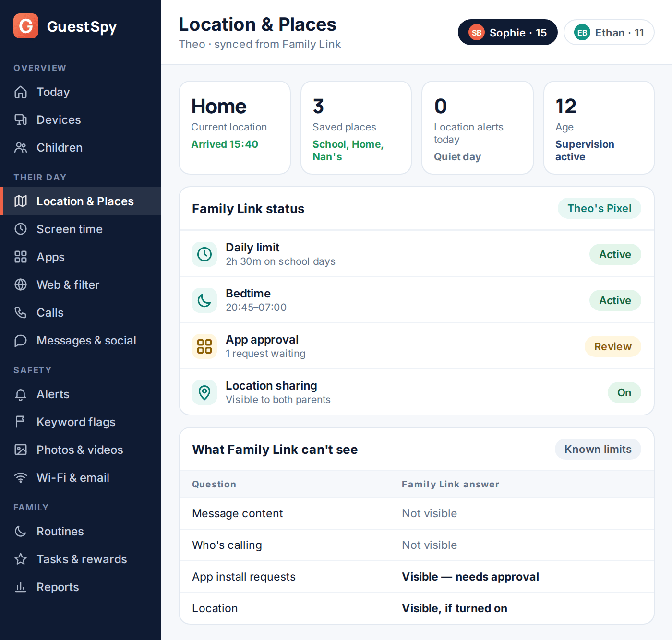Select Screen time in sidebar

[x=81, y=229]
